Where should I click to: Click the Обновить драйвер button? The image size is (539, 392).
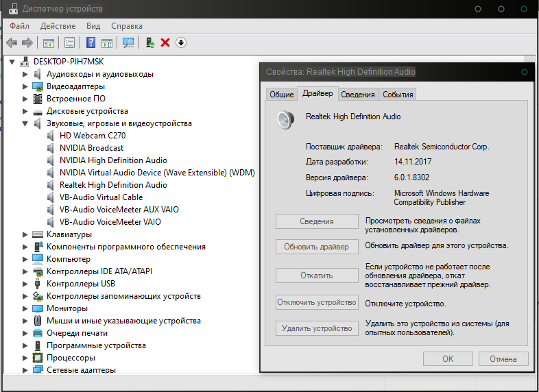[317, 247]
